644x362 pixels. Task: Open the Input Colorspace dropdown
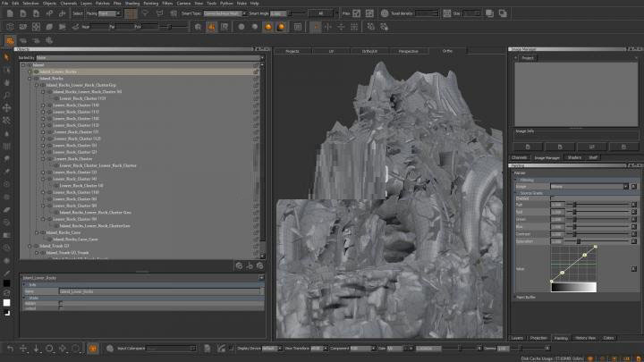tap(171, 349)
